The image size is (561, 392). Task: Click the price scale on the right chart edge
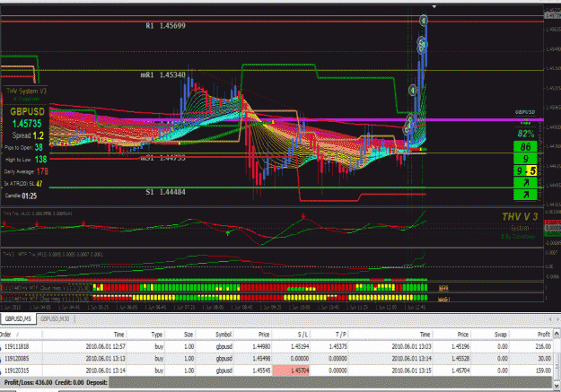552,108
